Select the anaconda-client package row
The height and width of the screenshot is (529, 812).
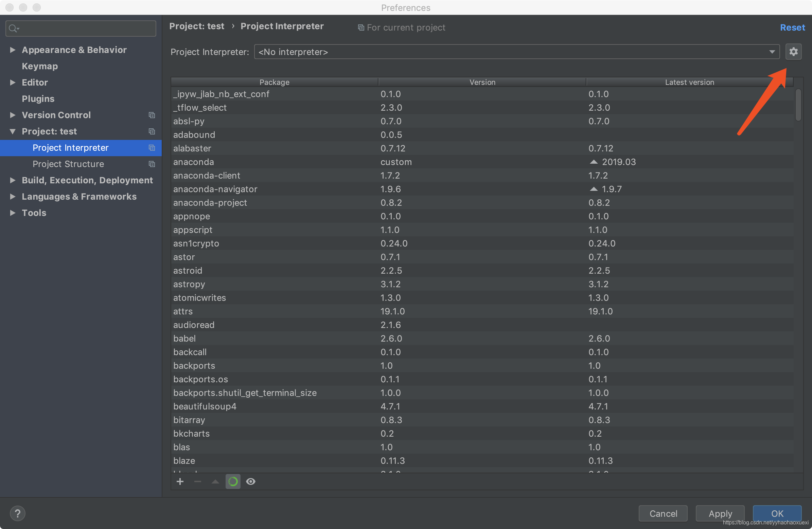(482, 175)
